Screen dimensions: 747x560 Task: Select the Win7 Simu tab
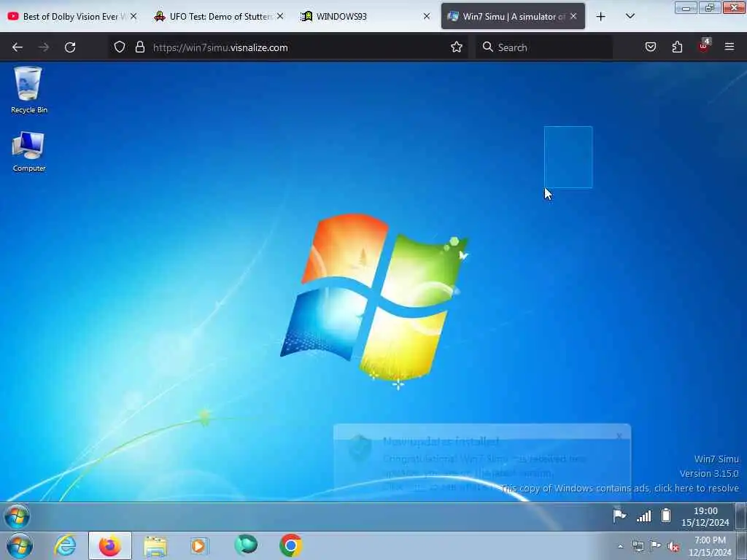pos(513,16)
